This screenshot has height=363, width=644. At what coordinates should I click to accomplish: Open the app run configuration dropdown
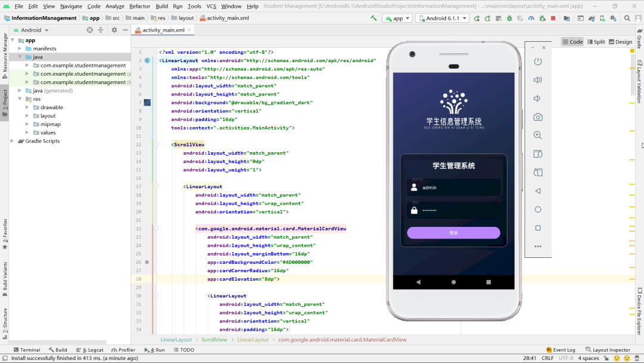(x=397, y=19)
